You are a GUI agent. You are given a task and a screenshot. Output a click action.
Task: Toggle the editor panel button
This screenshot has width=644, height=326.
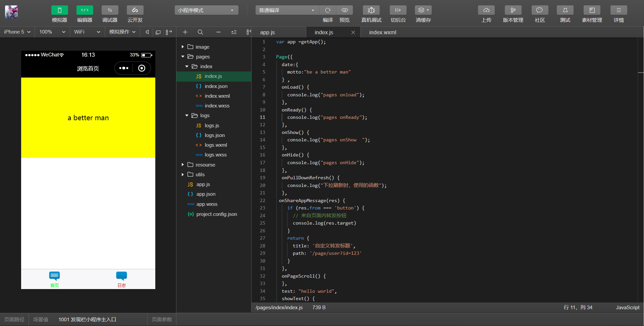click(x=85, y=10)
